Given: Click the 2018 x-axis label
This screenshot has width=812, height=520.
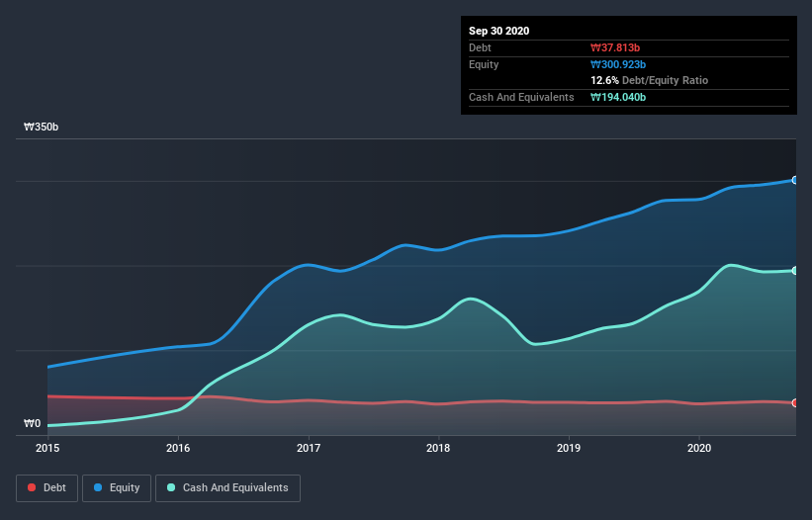Looking at the screenshot, I should coord(438,448).
